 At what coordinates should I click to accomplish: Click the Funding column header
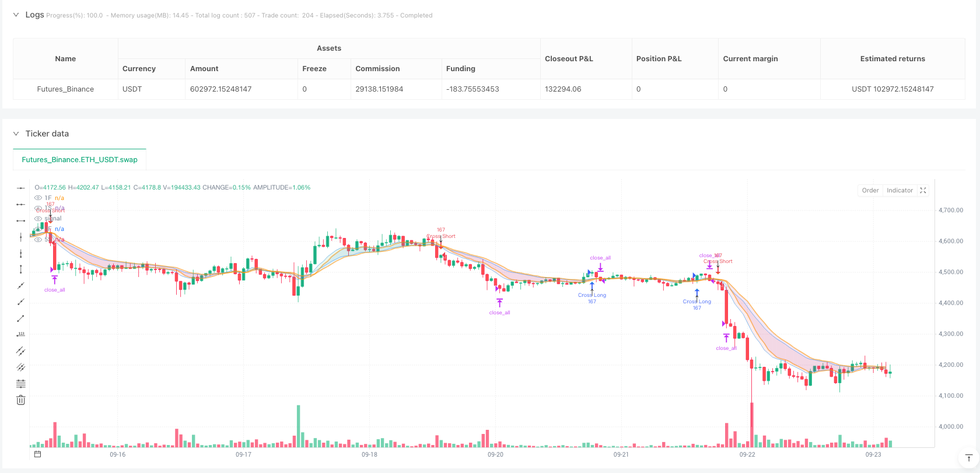pos(491,69)
